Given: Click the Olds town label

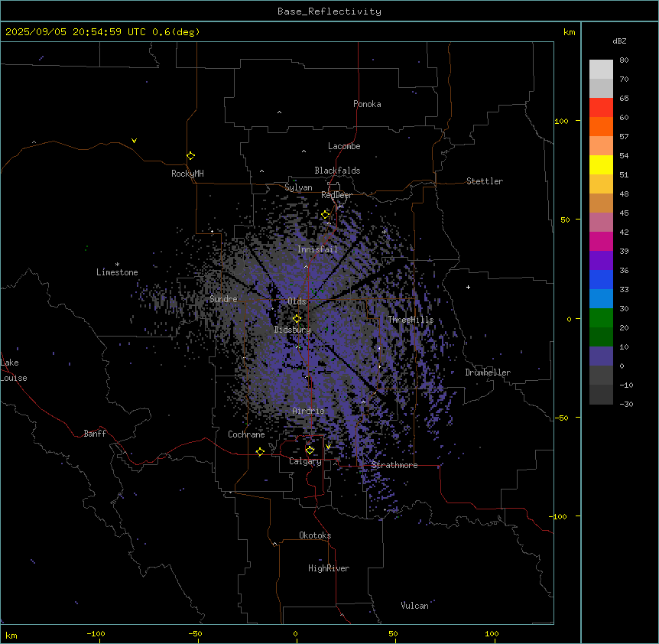Looking at the screenshot, I should tap(297, 301).
